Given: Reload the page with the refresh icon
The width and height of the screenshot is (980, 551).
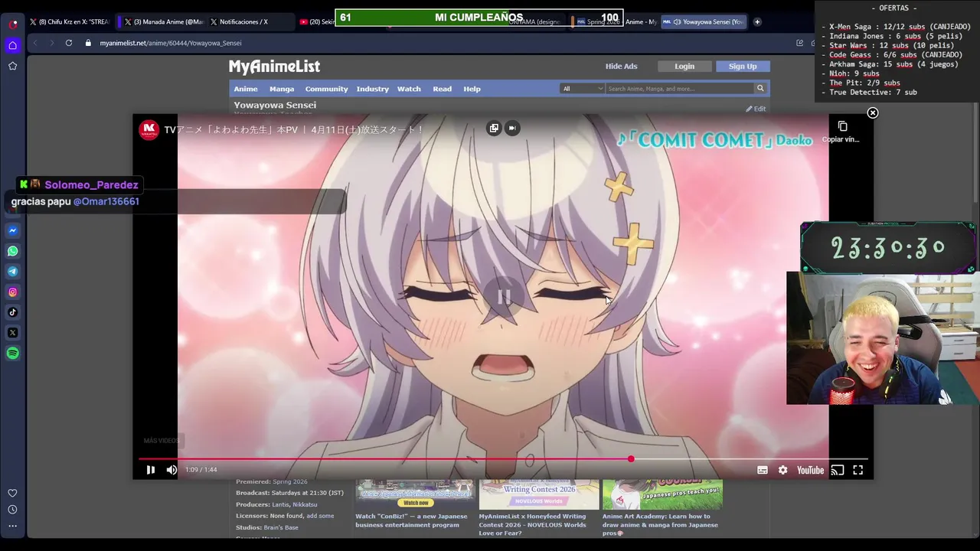Looking at the screenshot, I should [x=69, y=43].
